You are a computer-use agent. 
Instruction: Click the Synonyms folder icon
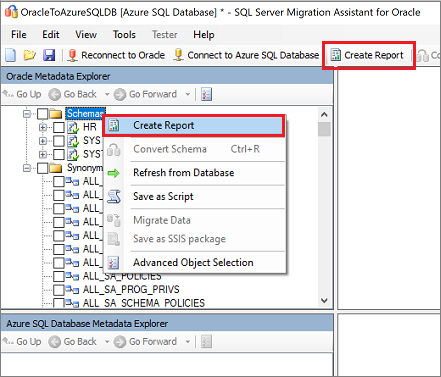(56, 168)
